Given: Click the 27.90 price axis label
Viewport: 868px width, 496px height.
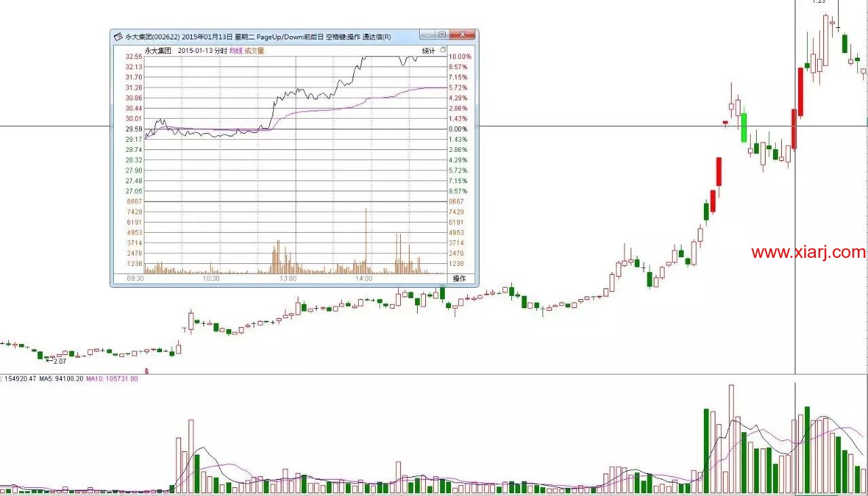Looking at the screenshot, I should coord(134,170).
